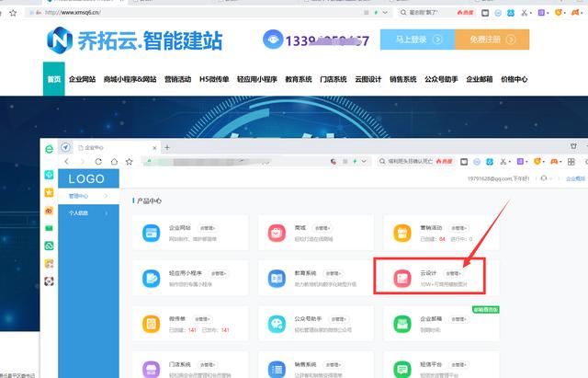Open the 企业网站 product icon

(152, 233)
